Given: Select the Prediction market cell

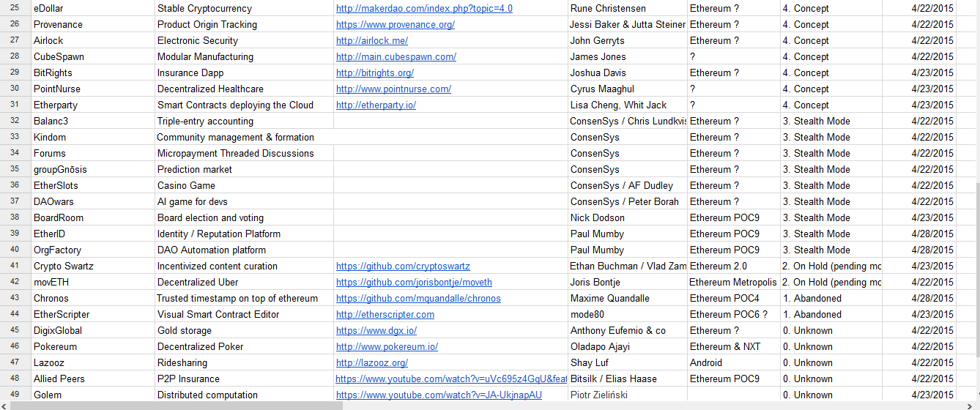Looking at the screenshot, I should coord(244,170).
